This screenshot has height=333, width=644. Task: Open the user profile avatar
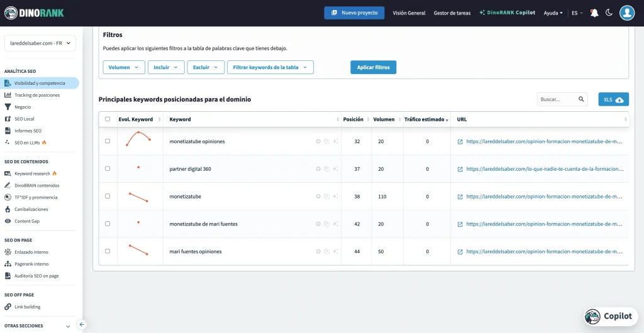pyautogui.click(x=627, y=13)
